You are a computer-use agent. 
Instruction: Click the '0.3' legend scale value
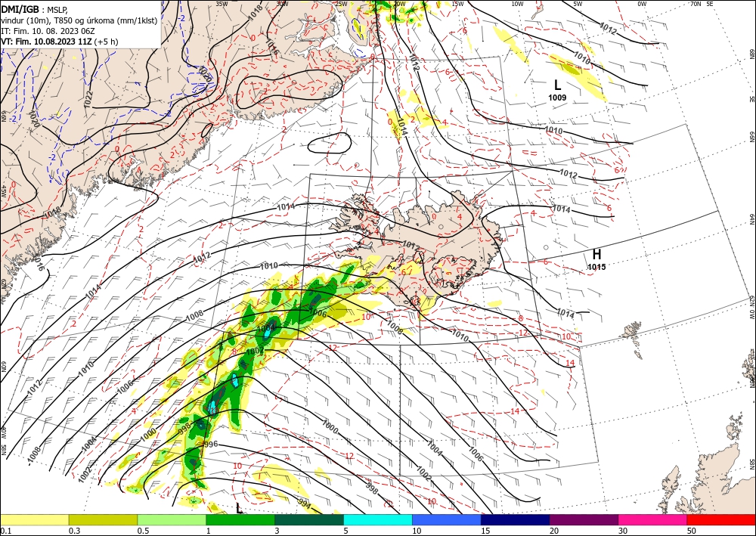click(74, 531)
